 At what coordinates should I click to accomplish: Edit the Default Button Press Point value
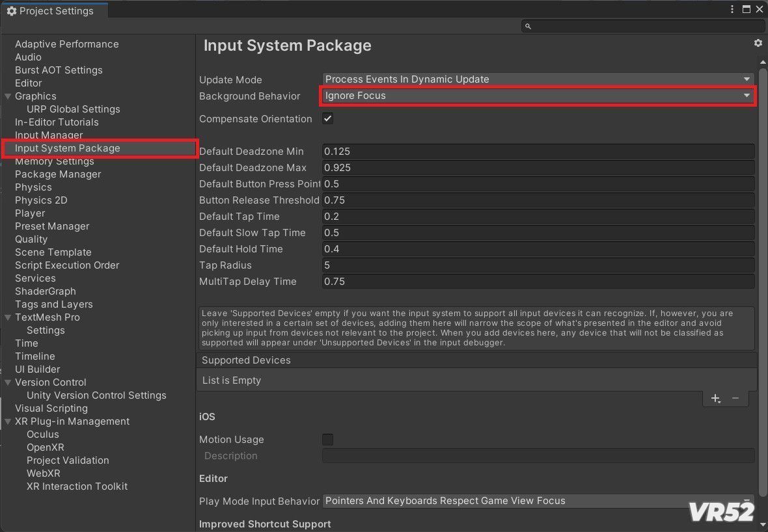click(x=538, y=184)
